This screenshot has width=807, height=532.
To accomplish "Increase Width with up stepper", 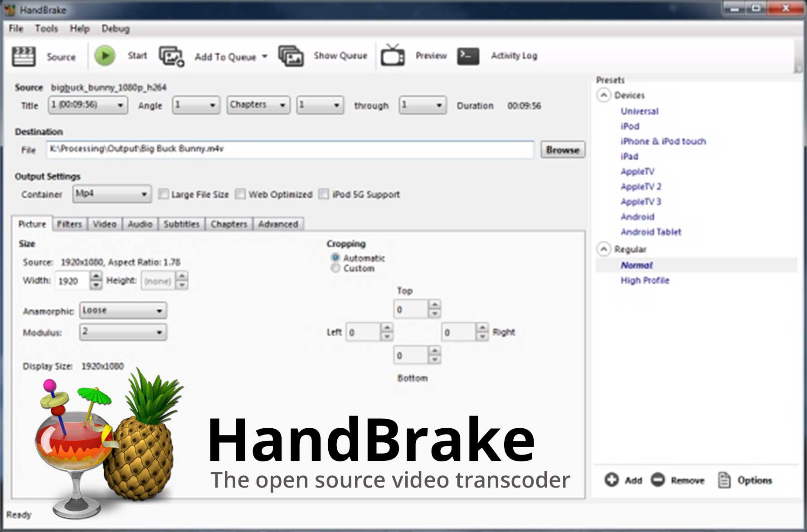I will pos(96,276).
